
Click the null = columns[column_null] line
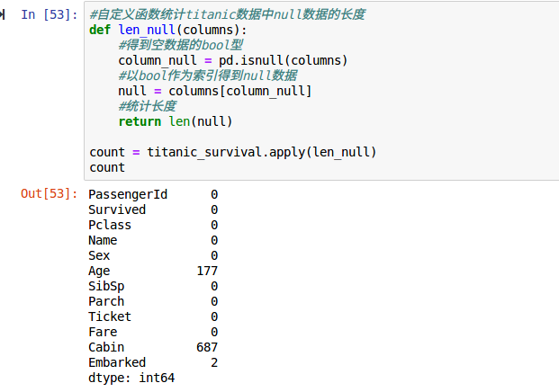(215, 91)
